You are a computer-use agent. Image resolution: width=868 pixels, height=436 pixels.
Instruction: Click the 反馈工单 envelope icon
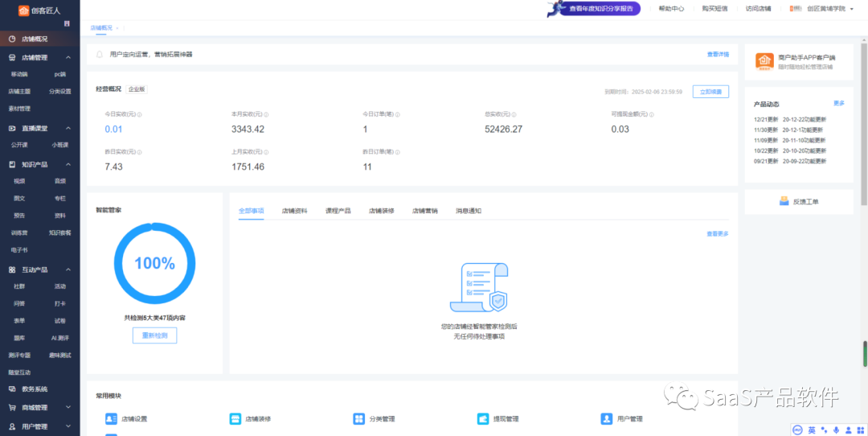click(x=784, y=201)
